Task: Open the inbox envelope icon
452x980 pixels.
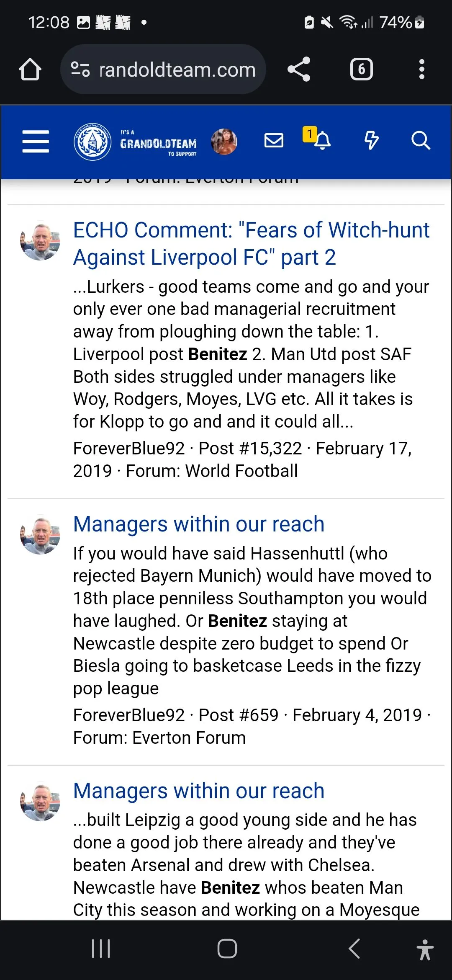Action: [x=274, y=141]
